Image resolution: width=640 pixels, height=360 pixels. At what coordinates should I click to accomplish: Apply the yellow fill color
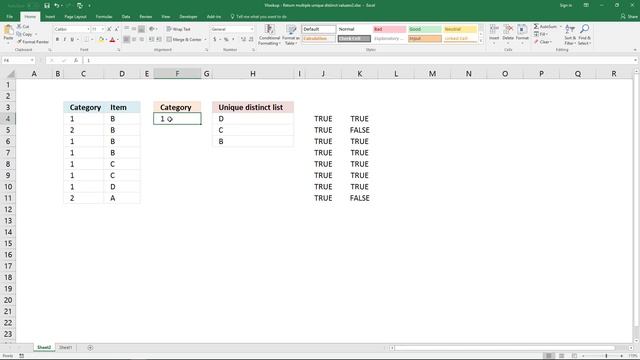click(101, 40)
